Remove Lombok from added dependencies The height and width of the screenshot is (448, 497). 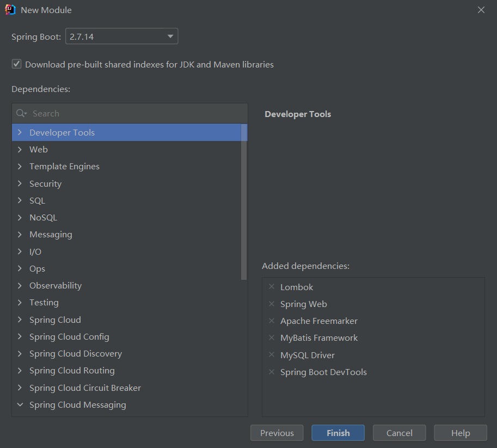point(272,287)
